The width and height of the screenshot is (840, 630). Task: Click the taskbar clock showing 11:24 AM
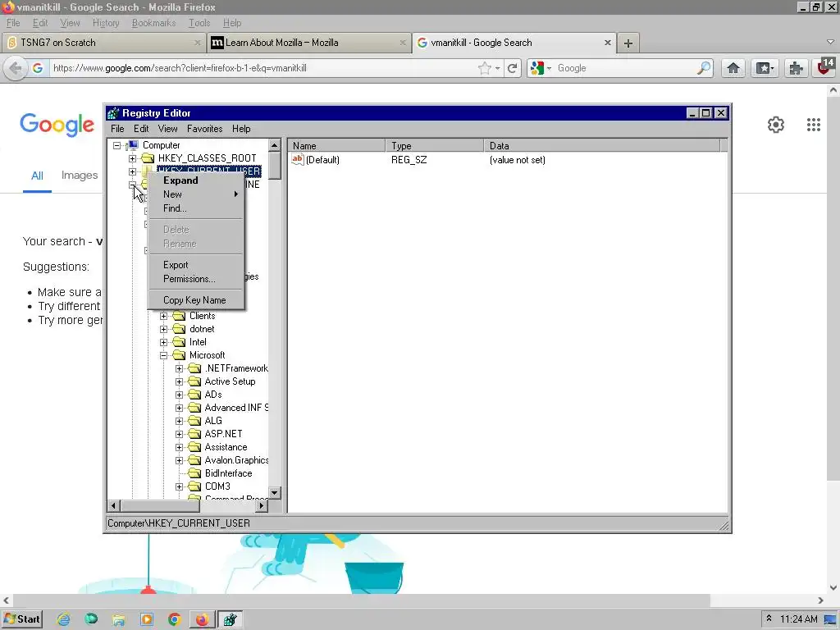[798, 619]
